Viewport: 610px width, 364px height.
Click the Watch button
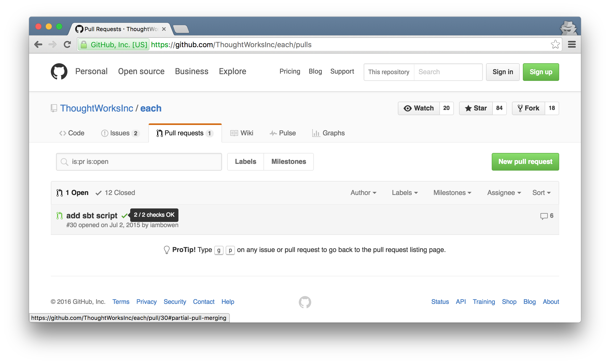pos(419,108)
